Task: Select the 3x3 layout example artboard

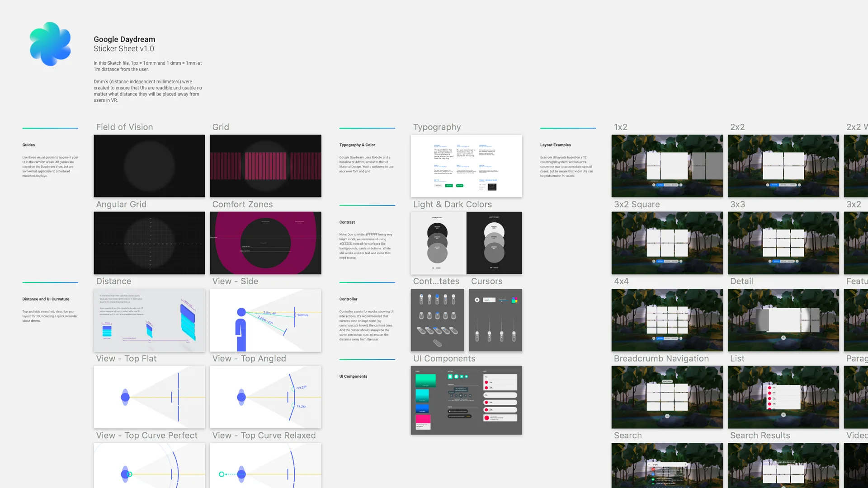Action: pos(783,243)
